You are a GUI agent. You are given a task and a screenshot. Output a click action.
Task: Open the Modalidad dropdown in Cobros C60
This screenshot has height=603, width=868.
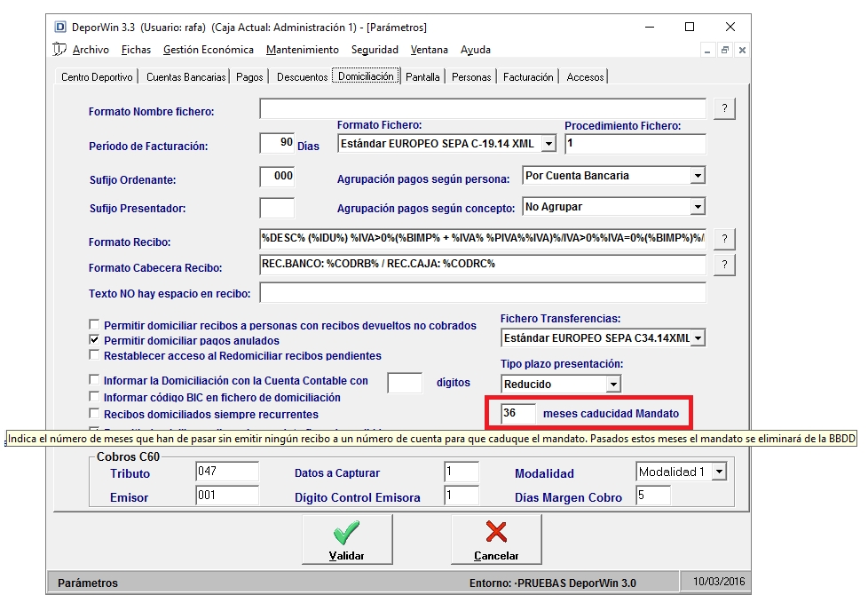(719, 472)
